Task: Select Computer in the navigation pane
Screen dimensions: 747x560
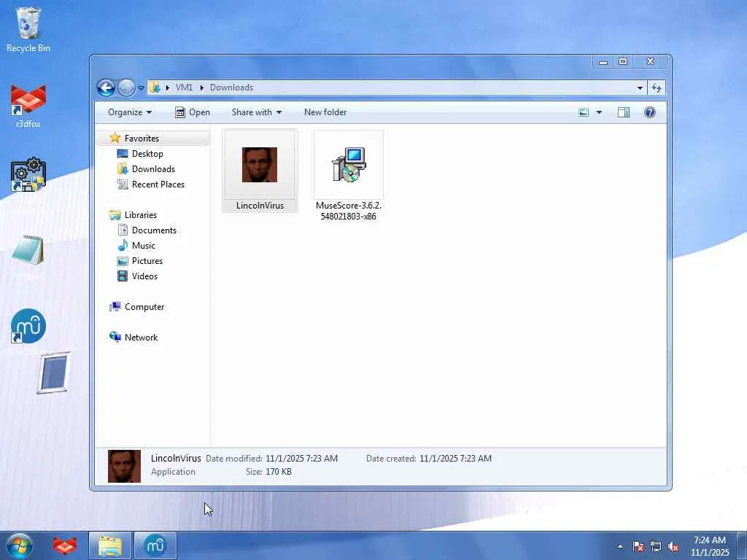Action: point(144,307)
